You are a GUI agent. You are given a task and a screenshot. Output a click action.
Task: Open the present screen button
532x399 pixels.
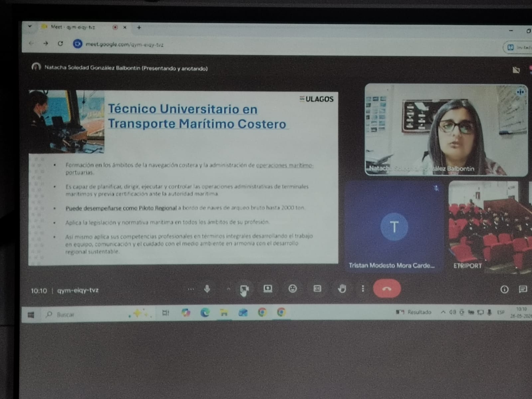tap(268, 289)
